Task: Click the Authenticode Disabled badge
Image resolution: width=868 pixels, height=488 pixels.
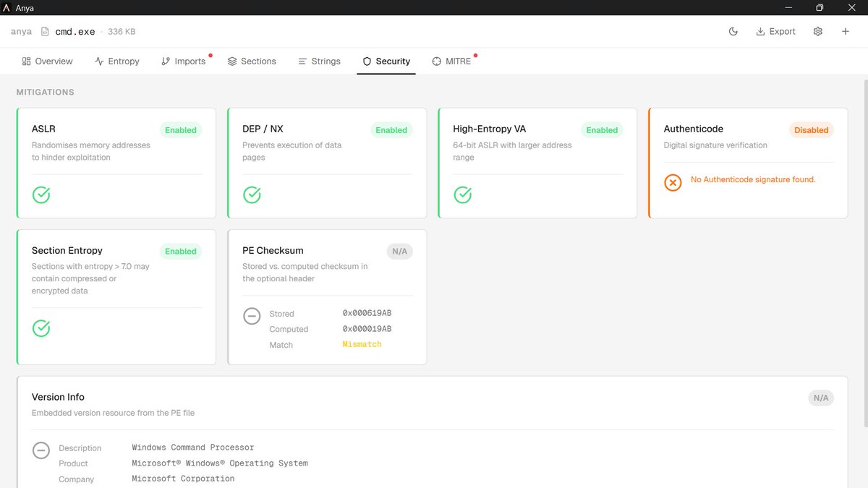Action: coord(812,130)
